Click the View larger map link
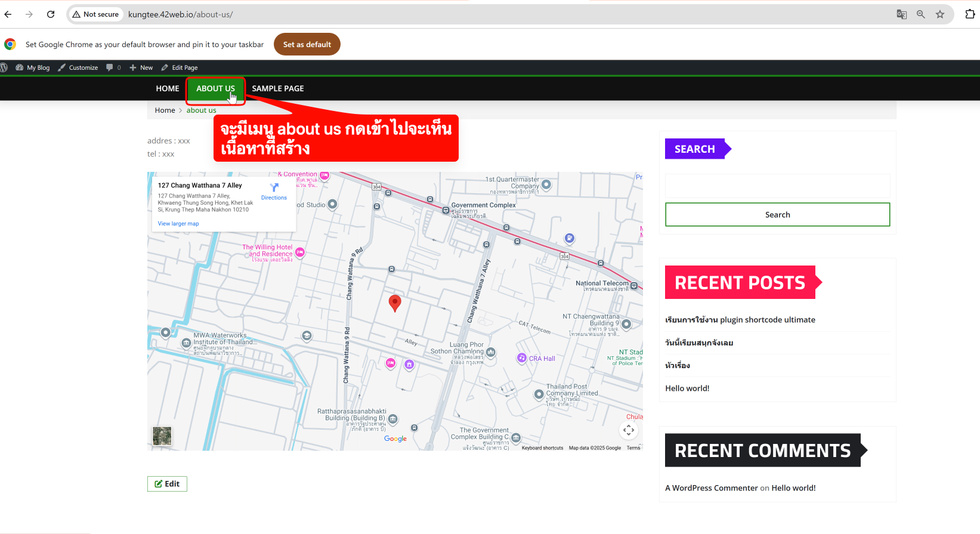 pyautogui.click(x=178, y=224)
